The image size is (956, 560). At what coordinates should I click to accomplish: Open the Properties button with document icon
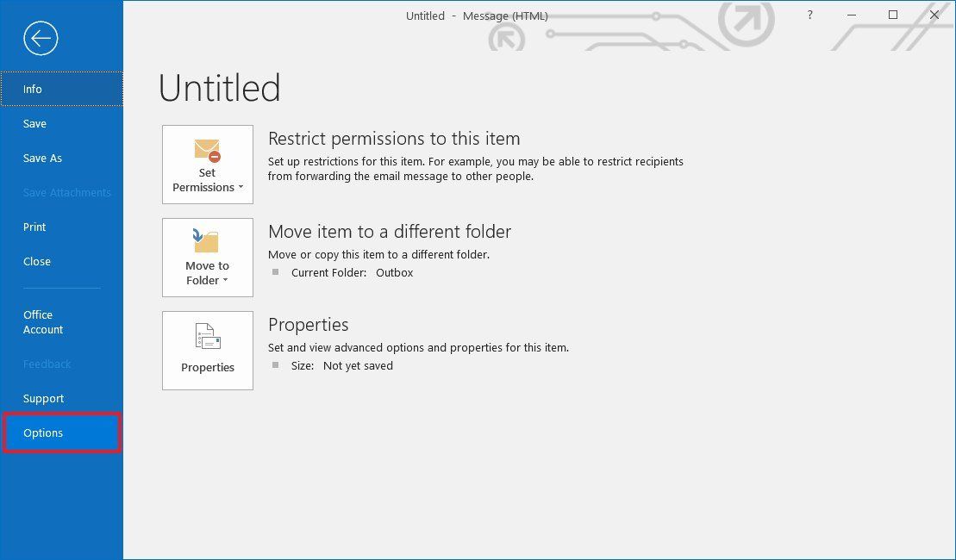[207, 351]
